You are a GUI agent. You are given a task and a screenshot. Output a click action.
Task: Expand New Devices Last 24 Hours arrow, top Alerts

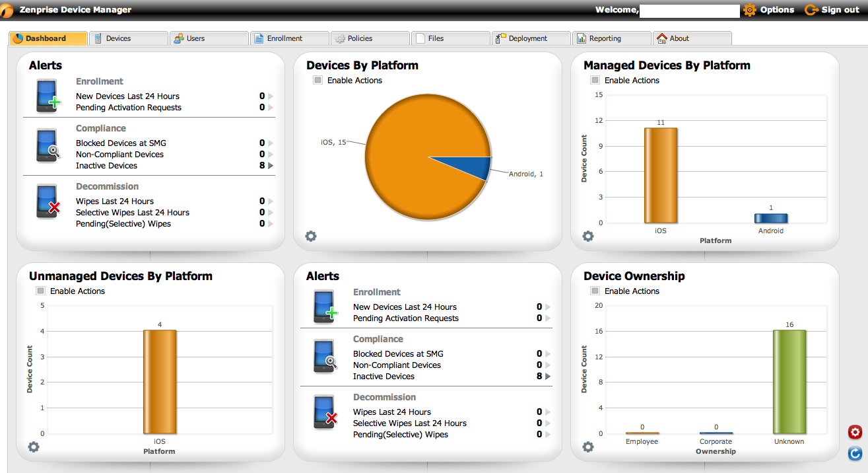pos(271,96)
